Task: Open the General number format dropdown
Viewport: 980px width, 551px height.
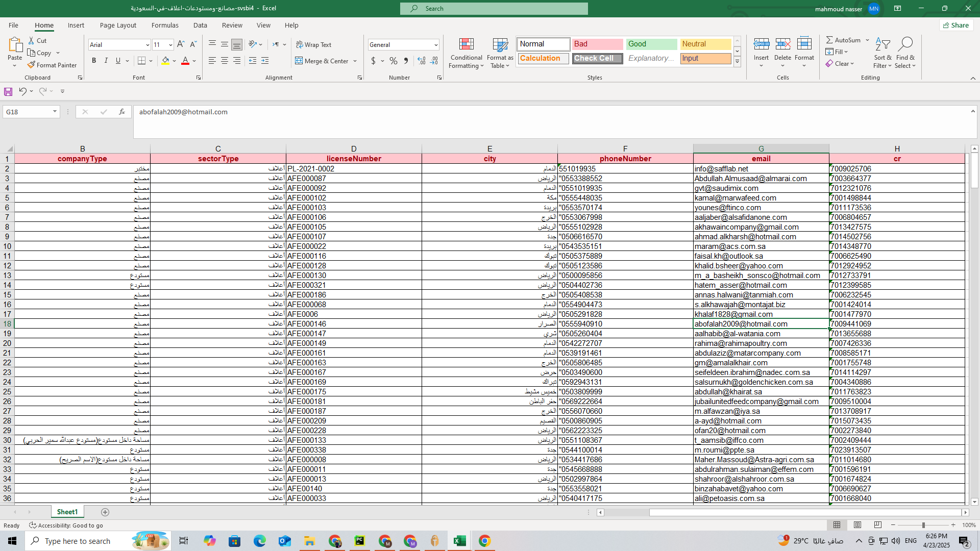Action: pyautogui.click(x=435, y=45)
